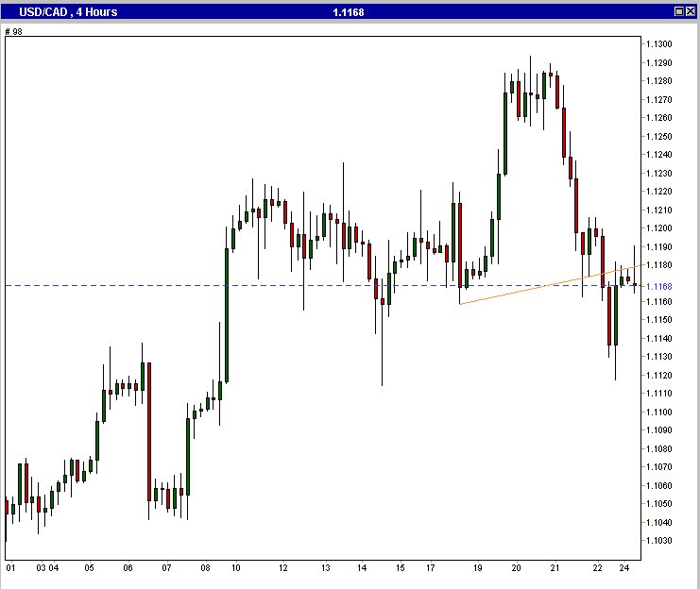This screenshot has width=700, height=589.
Task: Click date label 01 on time axis
Action: [10, 568]
